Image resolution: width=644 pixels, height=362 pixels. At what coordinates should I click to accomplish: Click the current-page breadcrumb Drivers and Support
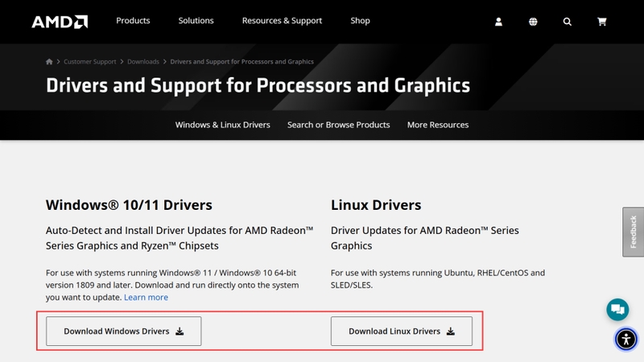pos(242,62)
